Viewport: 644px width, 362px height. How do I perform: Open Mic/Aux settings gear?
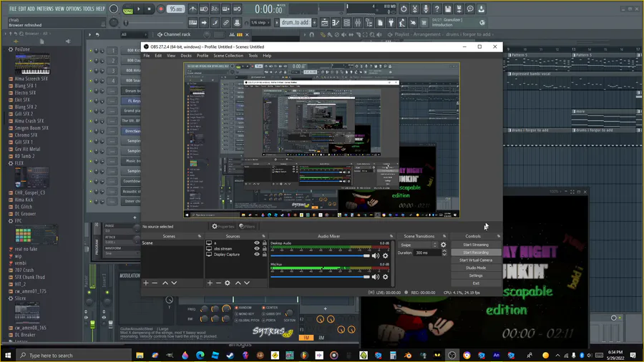385,277
